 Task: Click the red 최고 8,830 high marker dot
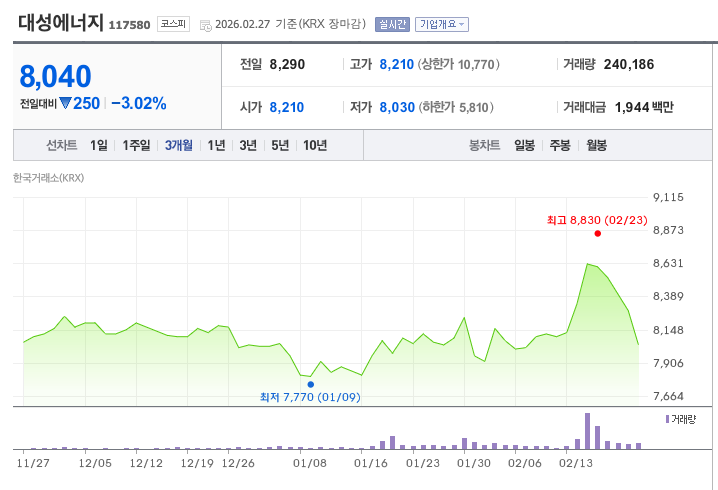click(598, 234)
